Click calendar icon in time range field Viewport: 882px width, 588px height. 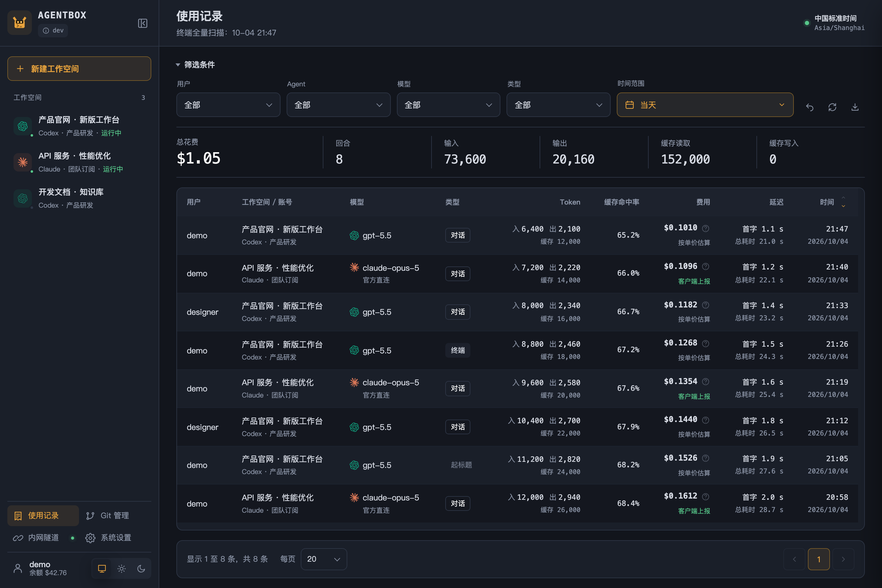coord(630,105)
